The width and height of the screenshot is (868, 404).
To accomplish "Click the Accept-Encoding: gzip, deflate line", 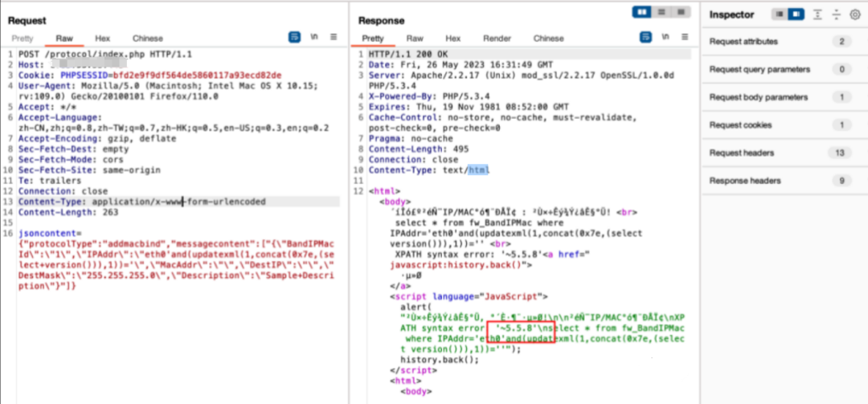I will point(97,138).
